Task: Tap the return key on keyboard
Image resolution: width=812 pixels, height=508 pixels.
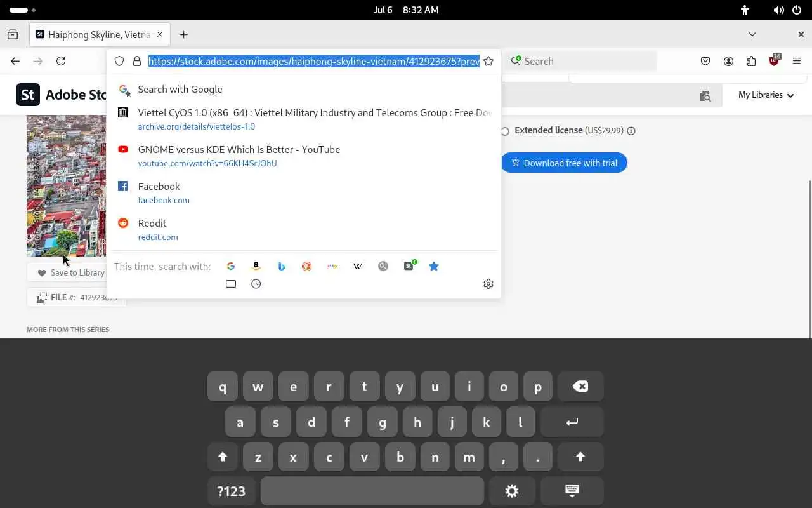Action: pyautogui.click(x=572, y=422)
